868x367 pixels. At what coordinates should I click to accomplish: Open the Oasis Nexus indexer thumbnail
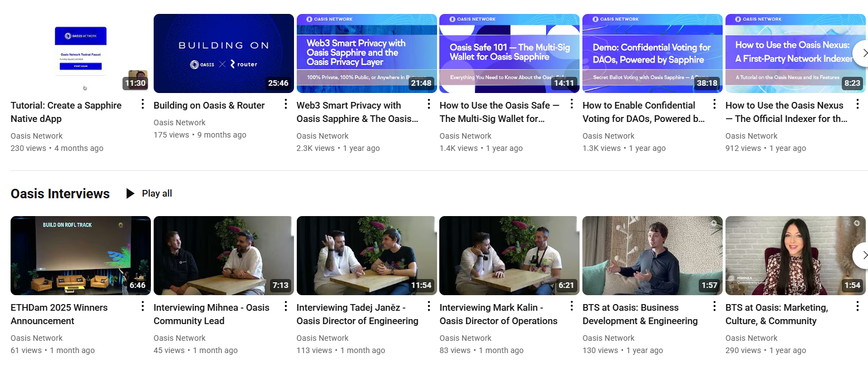(x=796, y=53)
